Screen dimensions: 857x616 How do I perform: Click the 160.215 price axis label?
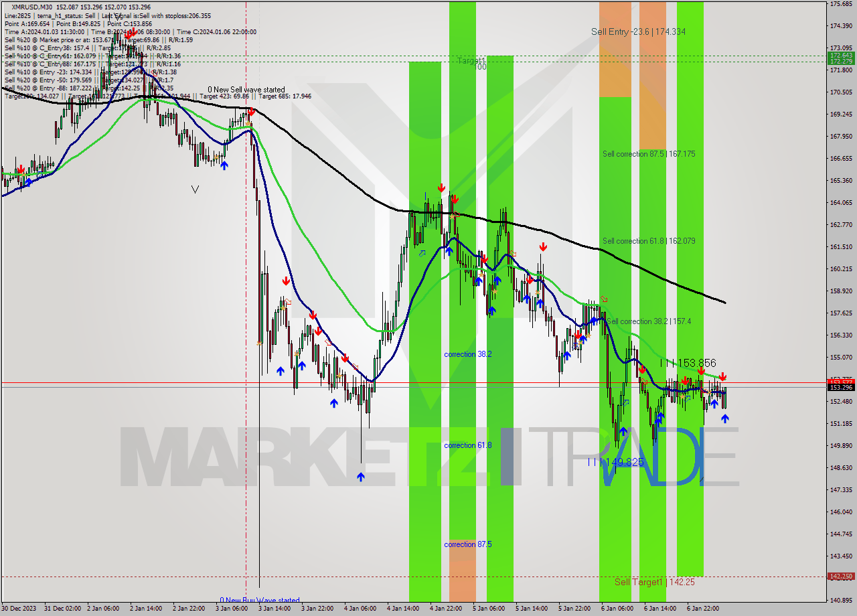(841, 268)
